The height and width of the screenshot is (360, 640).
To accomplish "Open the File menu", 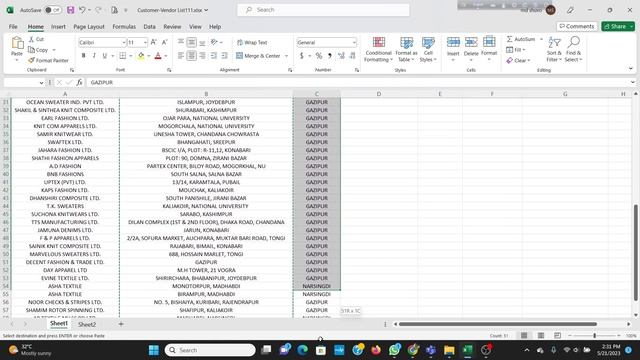I will click(x=13, y=27).
